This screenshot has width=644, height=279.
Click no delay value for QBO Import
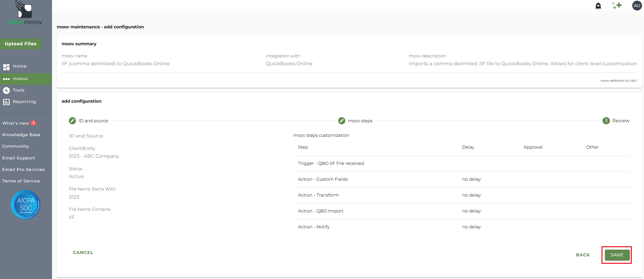point(471,211)
